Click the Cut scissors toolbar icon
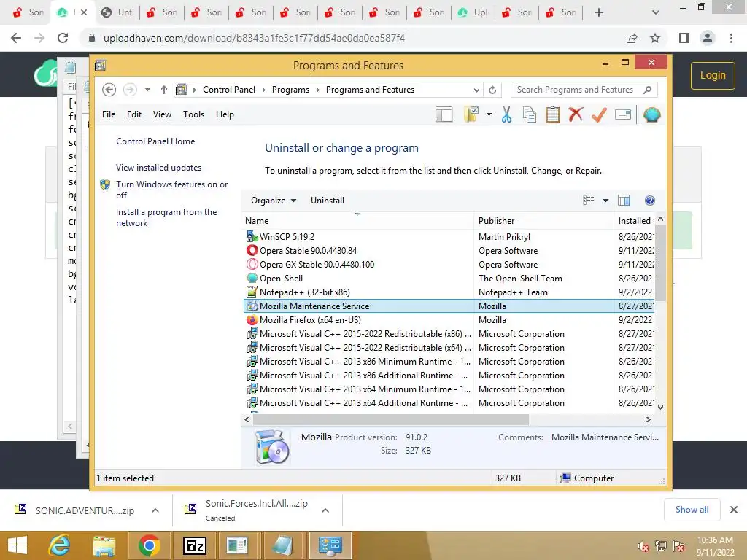 coord(506,114)
